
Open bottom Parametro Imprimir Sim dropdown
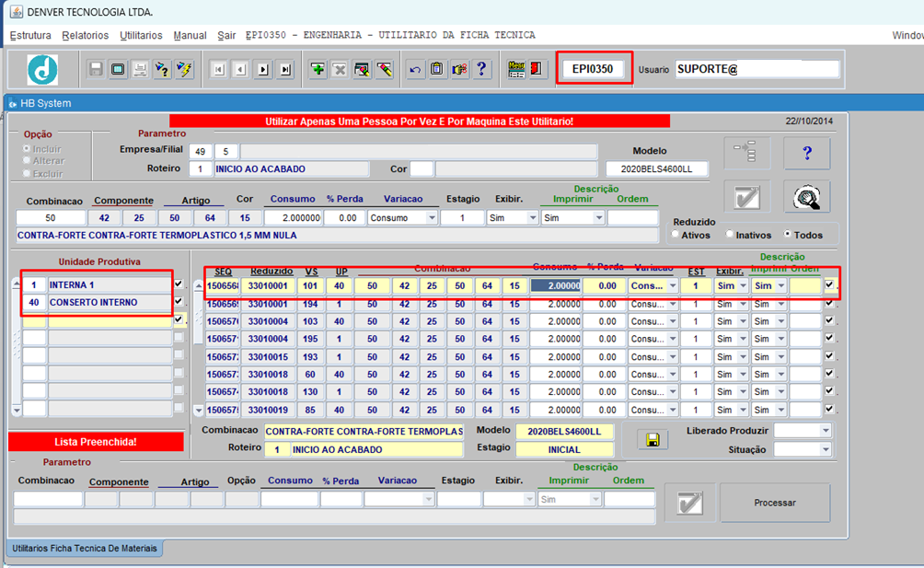click(595, 500)
